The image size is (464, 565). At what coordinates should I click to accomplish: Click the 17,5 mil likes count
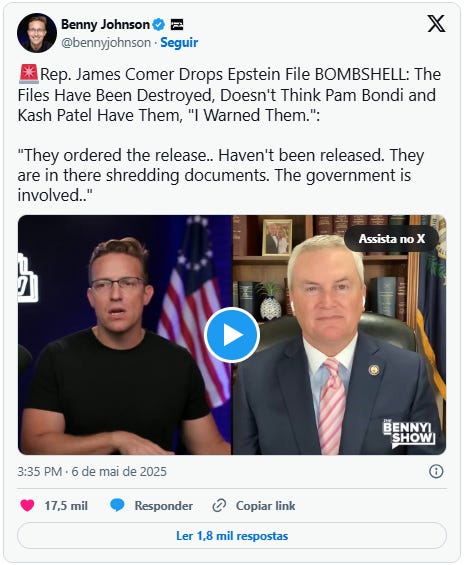coord(66,506)
